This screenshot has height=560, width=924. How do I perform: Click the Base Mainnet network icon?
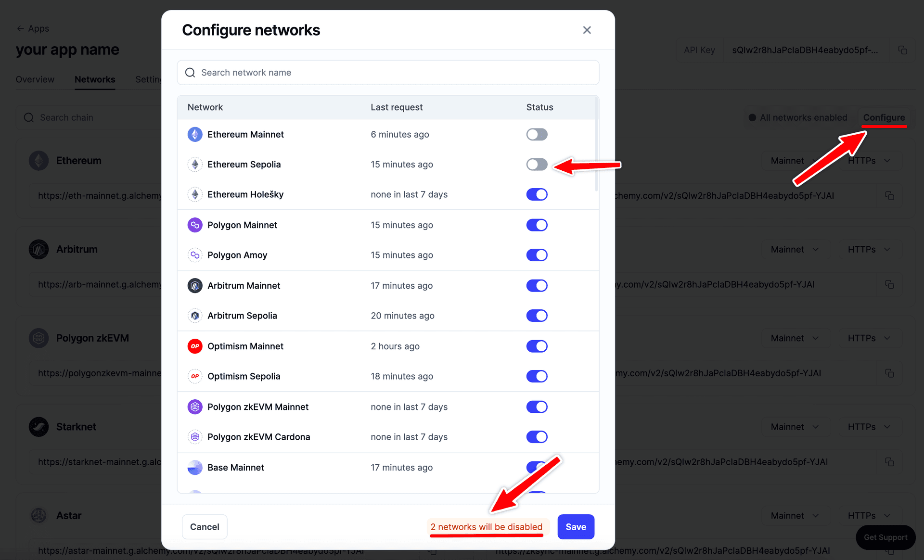pos(195,468)
